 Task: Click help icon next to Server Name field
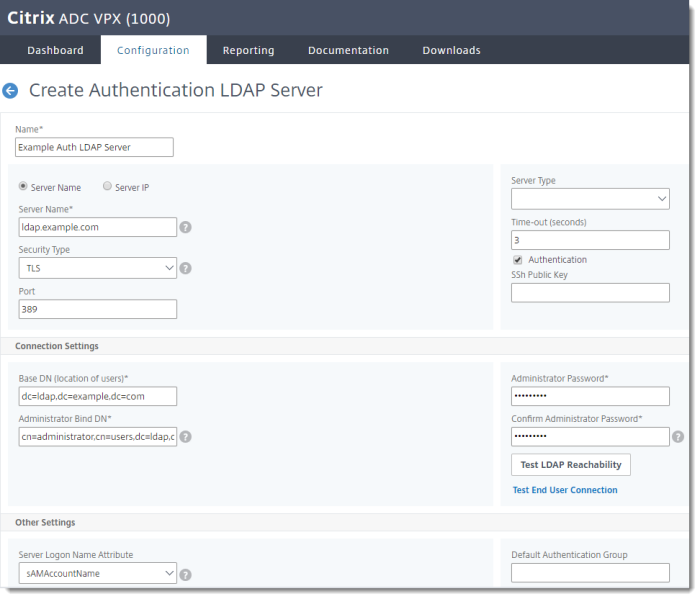[x=185, y=227]
